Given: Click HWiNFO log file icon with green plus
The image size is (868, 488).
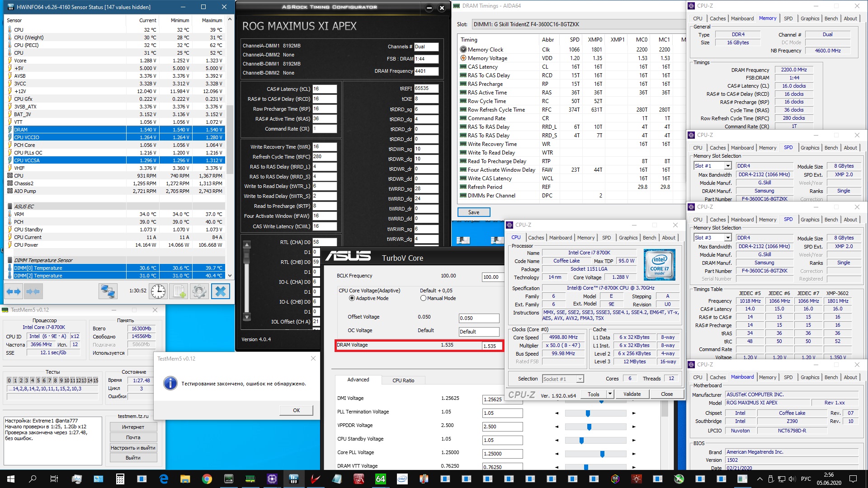Looking at the screenshot, I should click(179, 291).
